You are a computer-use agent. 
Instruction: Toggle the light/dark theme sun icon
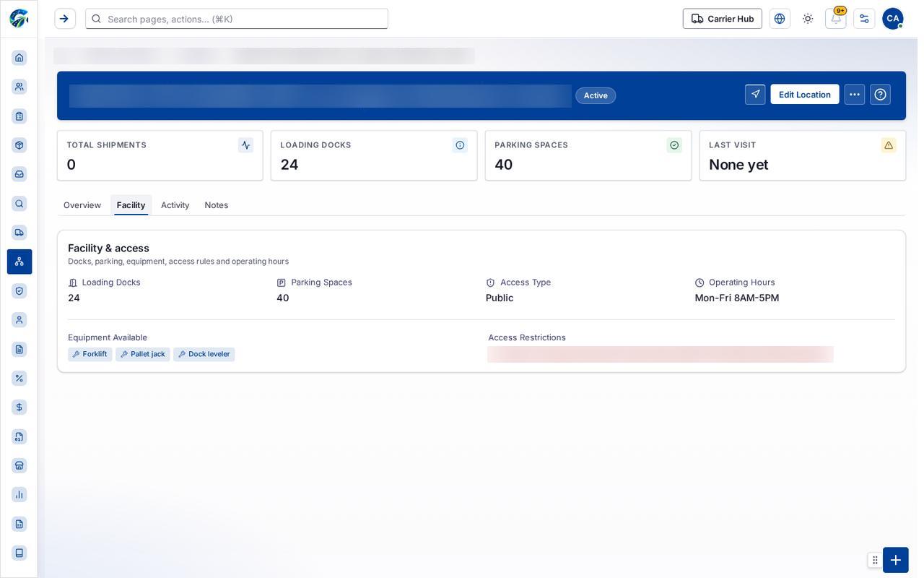pos(808,19)
